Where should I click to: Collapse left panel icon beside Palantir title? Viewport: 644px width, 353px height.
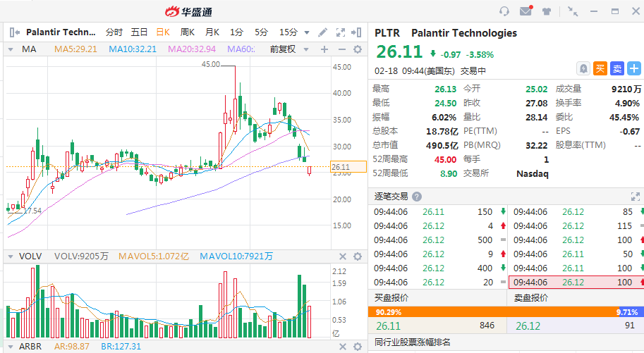click(x=14, y=32)
